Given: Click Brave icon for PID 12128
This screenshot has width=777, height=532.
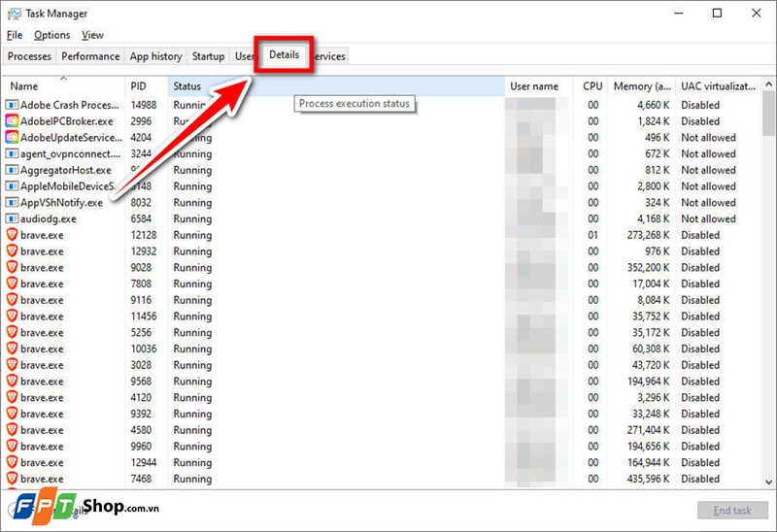Looking at the screenshot, I should pyautogui.click(x=12, y=235).
